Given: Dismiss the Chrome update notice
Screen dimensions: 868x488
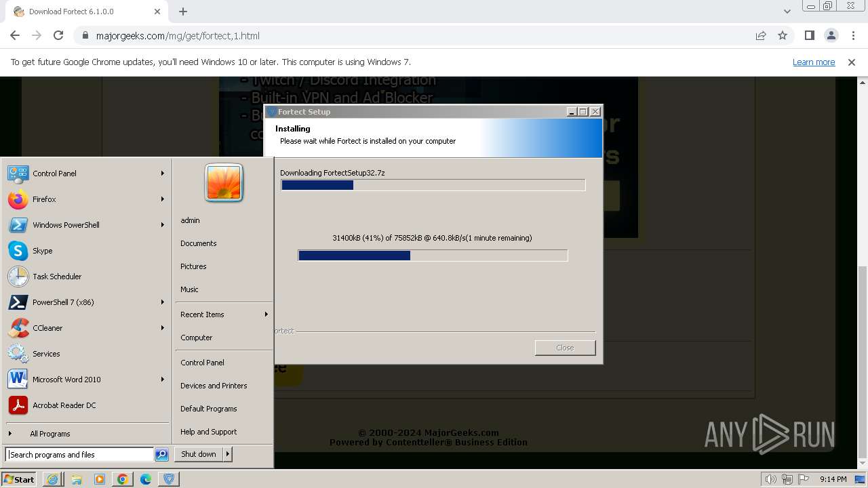Looking at the screenshot, I should pyautogui.click(x=852, y=62).
